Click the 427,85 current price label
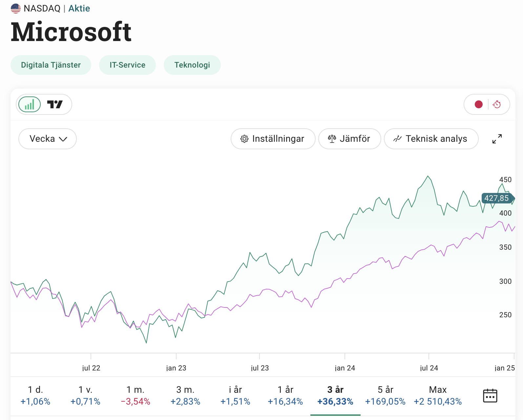Image resolution: width=523 pixels, height=420 pixels. click(497, 198)
